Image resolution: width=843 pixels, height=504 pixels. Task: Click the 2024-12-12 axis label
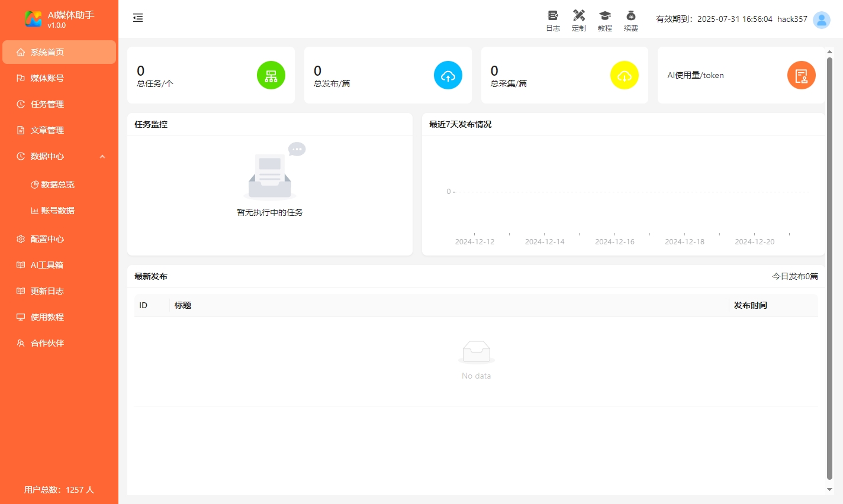(475, 241)
